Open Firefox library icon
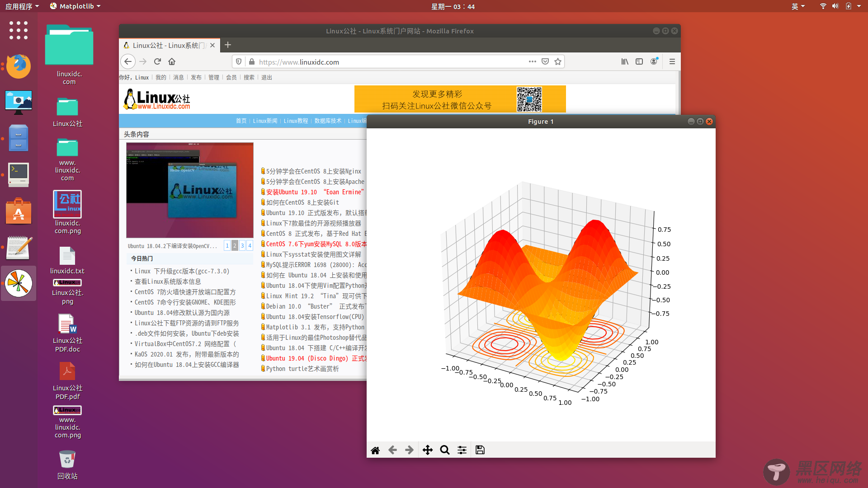868x488 pixels. click(x=625, y=61)
